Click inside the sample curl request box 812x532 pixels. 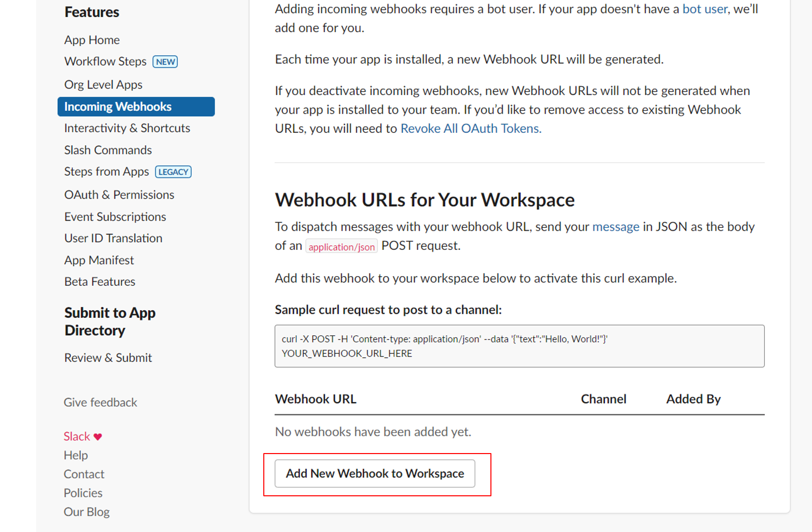pos(519,346)
